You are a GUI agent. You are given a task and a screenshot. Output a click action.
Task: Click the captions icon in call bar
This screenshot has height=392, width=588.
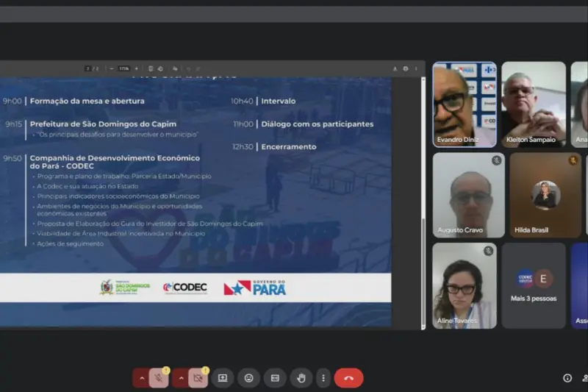click(275, 378)
